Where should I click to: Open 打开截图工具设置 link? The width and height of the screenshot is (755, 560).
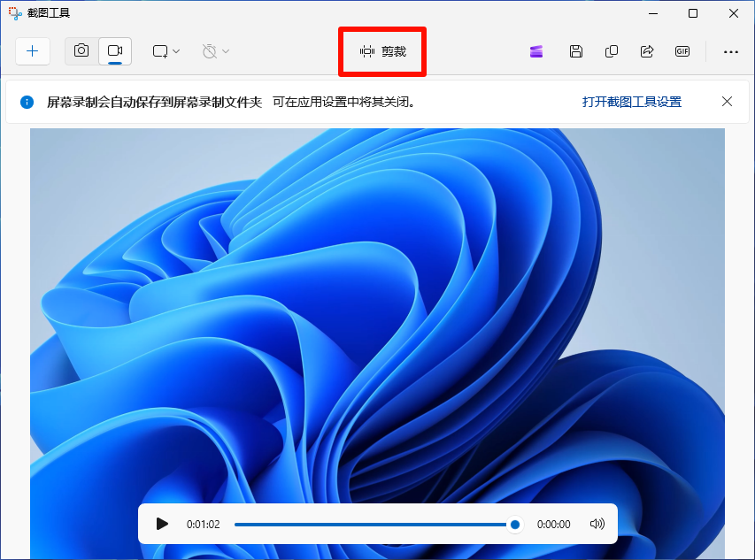coord(631,102)
